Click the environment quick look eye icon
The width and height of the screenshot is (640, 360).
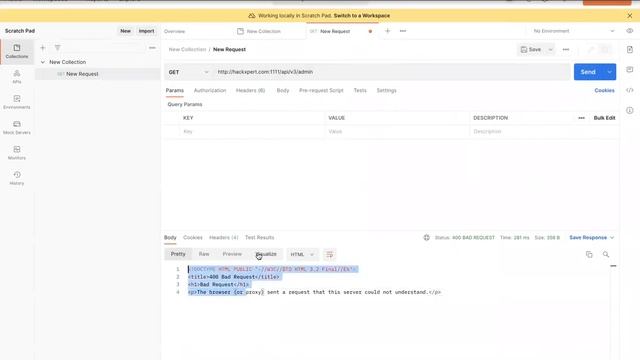tap(630, 31)
